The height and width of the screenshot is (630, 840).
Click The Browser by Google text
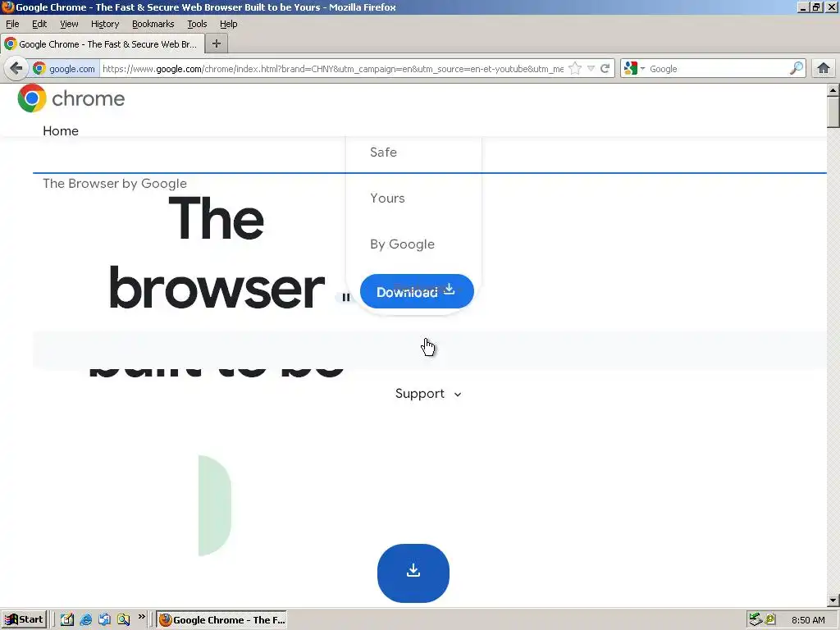[x=115, y=183]
